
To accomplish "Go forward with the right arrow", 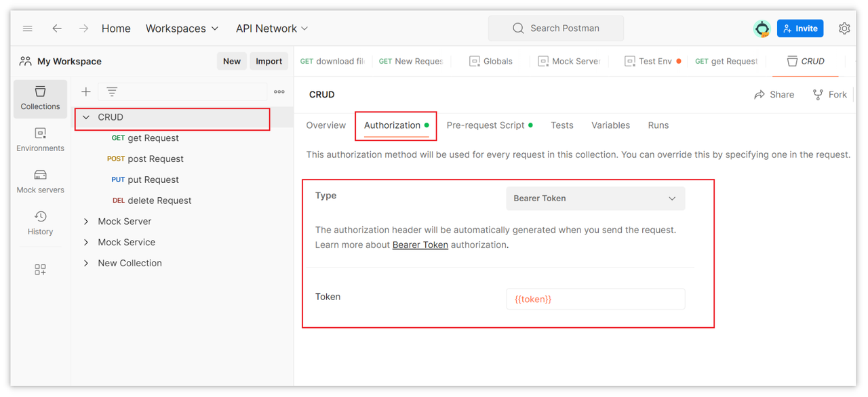I will (83, 28).
